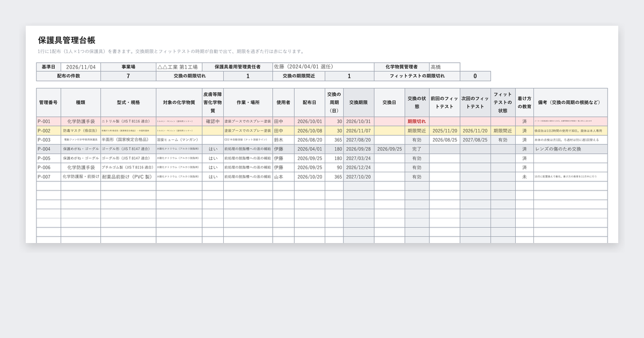
Task: Click the 交換期限 2026/12/24 cell
Action: click(x=358, y=167)
